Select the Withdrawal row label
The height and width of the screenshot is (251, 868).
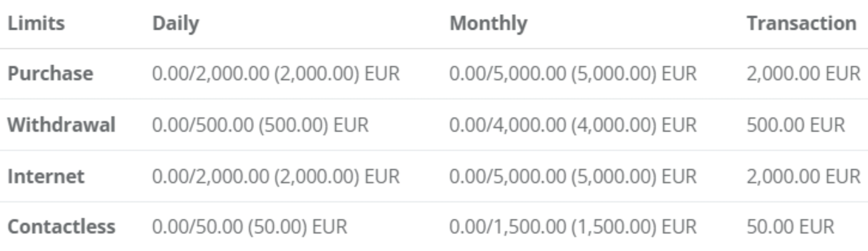(61, 124)
